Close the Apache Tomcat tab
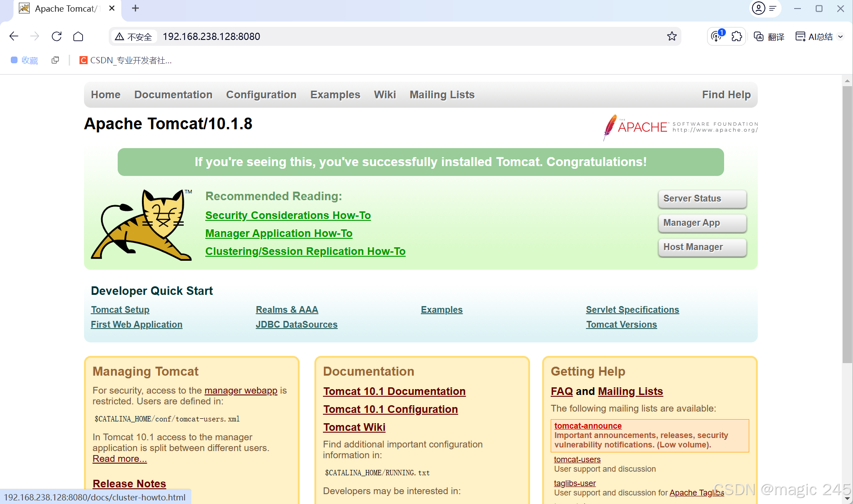The width and height of the screenshot is (853, 504). point(112,8)
